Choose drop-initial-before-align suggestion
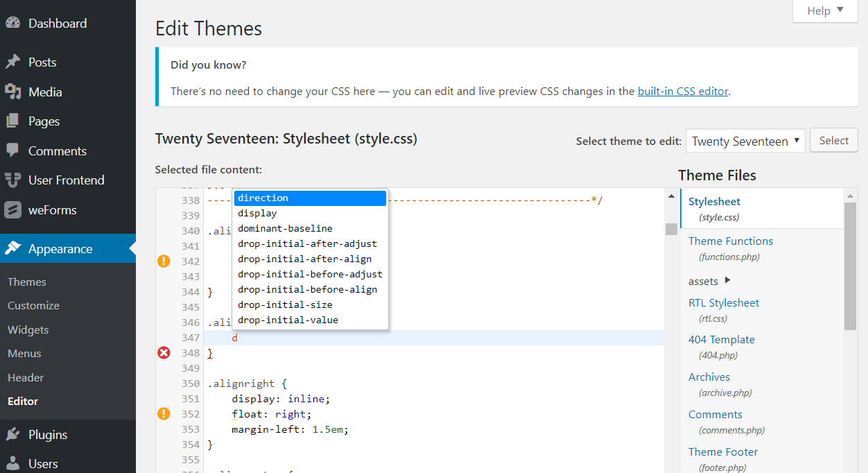The height and width of the screenshot is (473, 868). (310, 289)
